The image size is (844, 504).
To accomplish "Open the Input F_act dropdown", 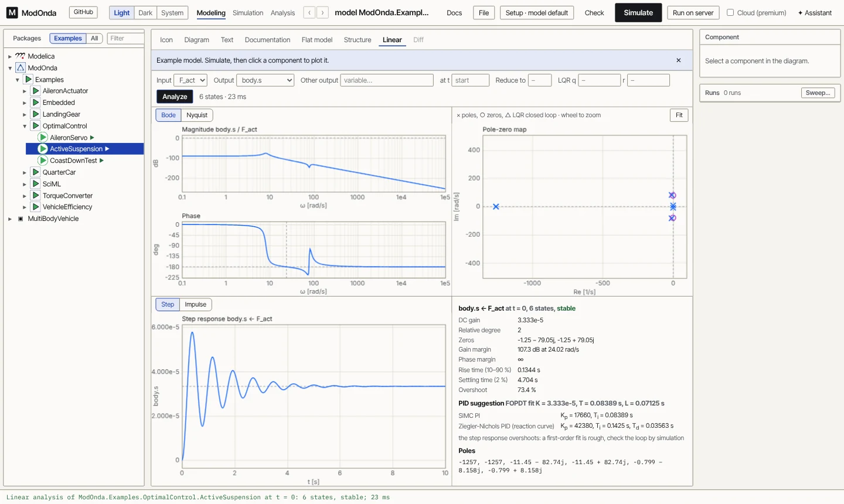I will pos(190,80).
